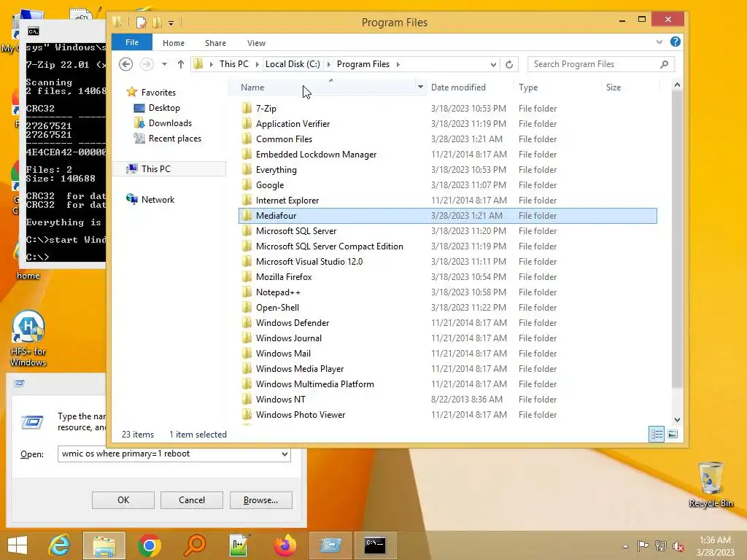Click Properties icon in Quick Access Toolbar
Viewport: 747px width, 560px height.
tap(141, 22)
